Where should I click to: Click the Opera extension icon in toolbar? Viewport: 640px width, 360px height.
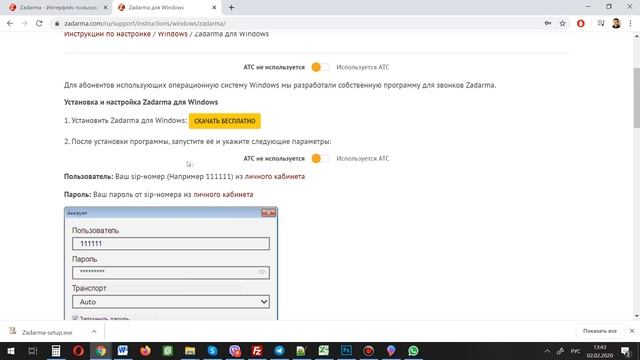click(580, 23)
